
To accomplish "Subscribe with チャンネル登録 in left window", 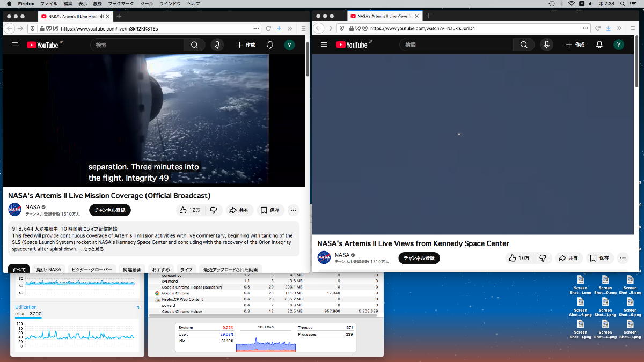I will (x=110, y=210).
